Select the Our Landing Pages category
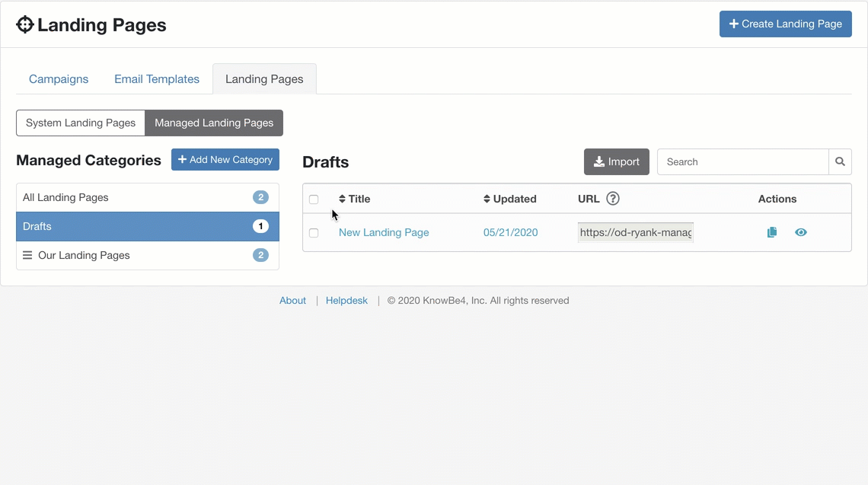868x485 pixels. click(147, 255)
